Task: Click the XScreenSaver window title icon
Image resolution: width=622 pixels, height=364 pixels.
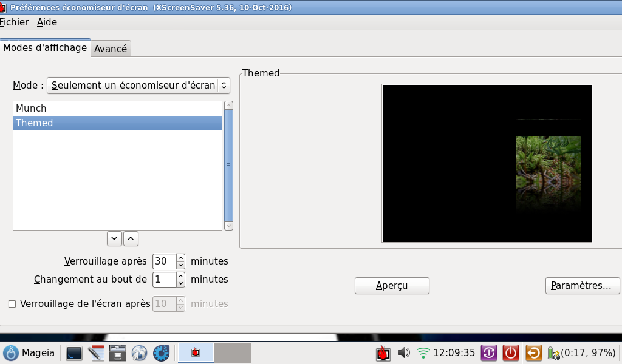Action: point(2,7)
